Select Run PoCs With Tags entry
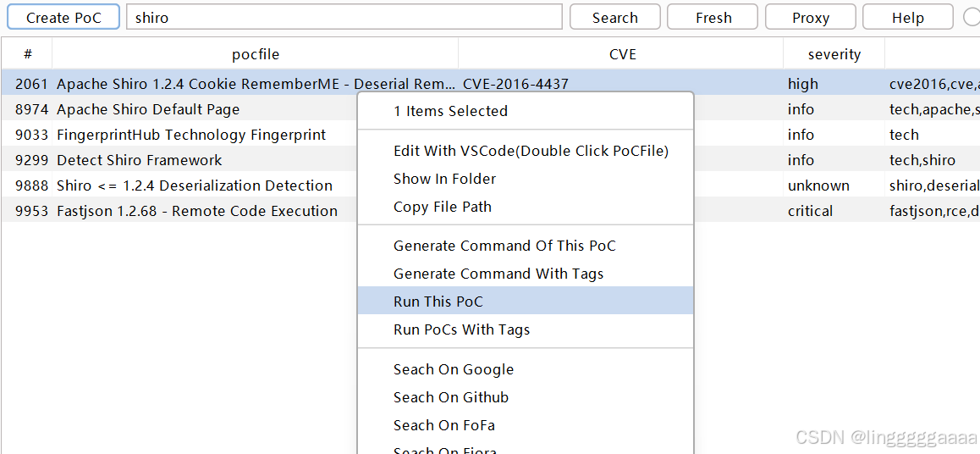 pos(526,329)
